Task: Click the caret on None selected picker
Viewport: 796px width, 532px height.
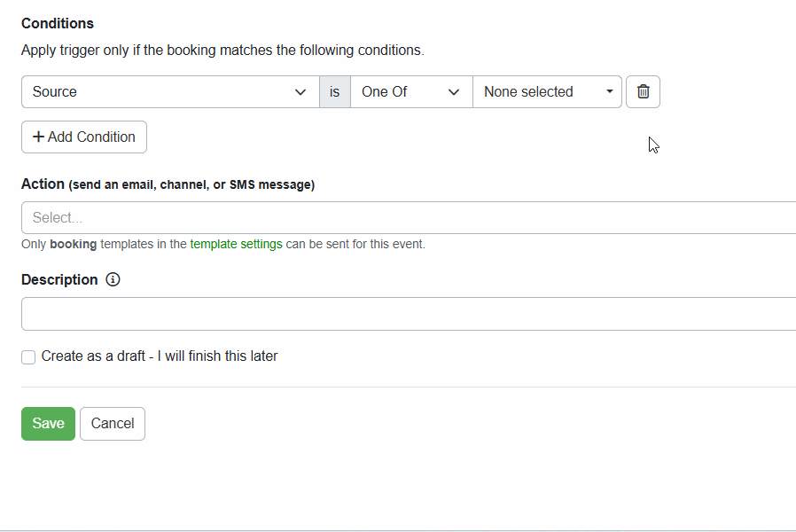Action: tap(609, 91)
